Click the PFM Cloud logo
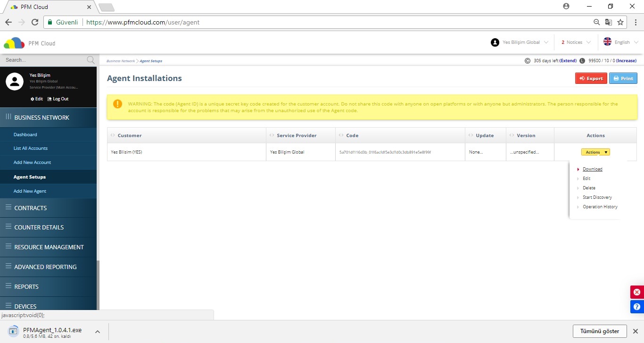Screen dimensions: 644x343 point(29,43)
